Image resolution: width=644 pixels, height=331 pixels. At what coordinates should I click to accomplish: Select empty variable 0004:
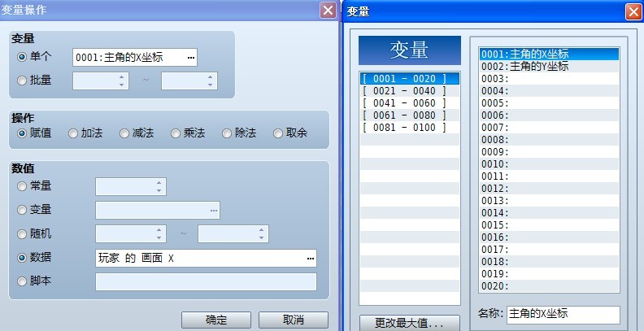[x=549, y=91]
